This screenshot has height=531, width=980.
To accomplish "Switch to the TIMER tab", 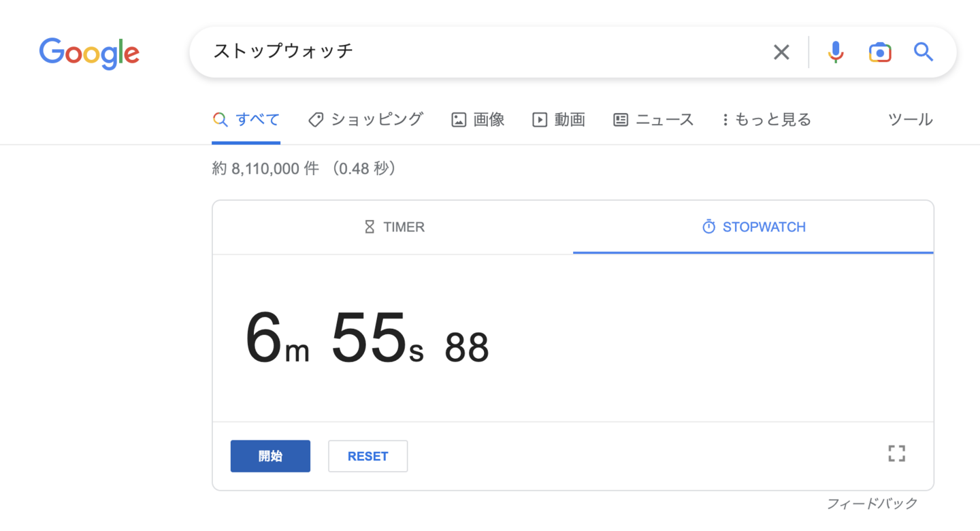I will click(394, 227).
